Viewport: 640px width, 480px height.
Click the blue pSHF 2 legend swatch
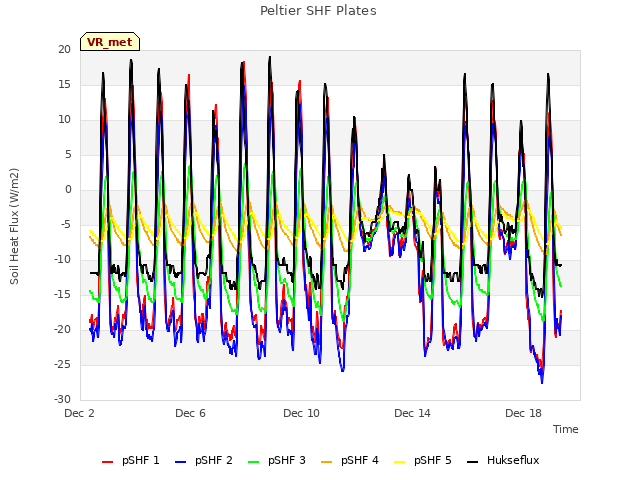pyautogui.click(x=180, y=462)
